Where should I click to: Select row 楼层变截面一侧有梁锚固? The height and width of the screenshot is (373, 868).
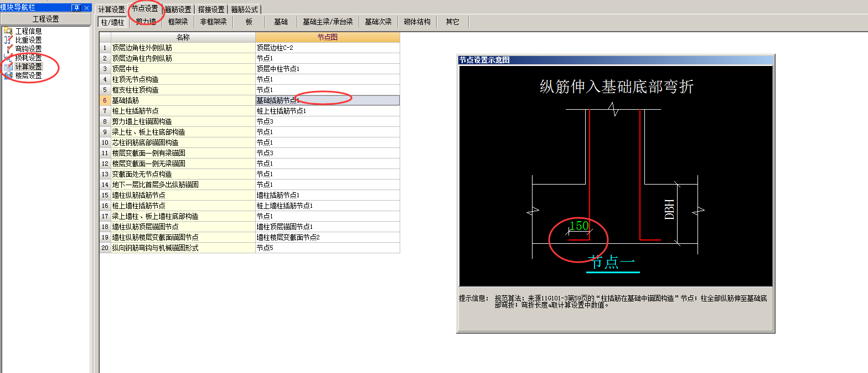pyautogui.click(x=183, y=153)
